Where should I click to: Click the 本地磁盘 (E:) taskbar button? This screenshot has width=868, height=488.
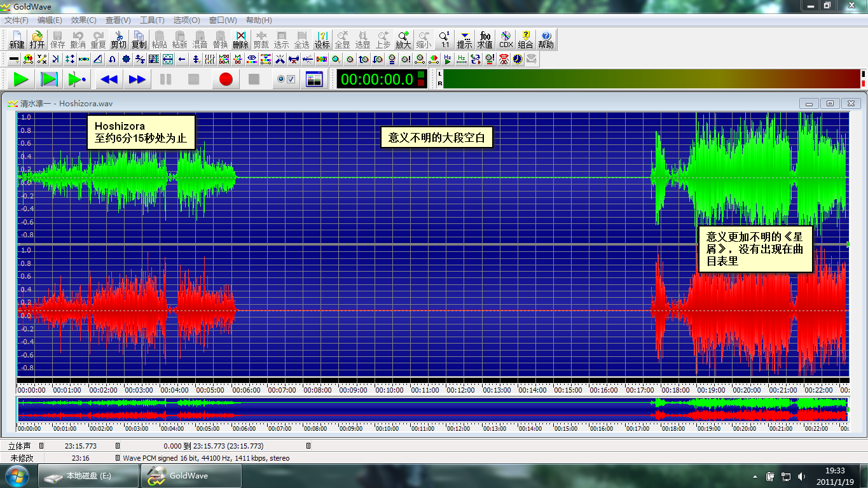[88, 476]
